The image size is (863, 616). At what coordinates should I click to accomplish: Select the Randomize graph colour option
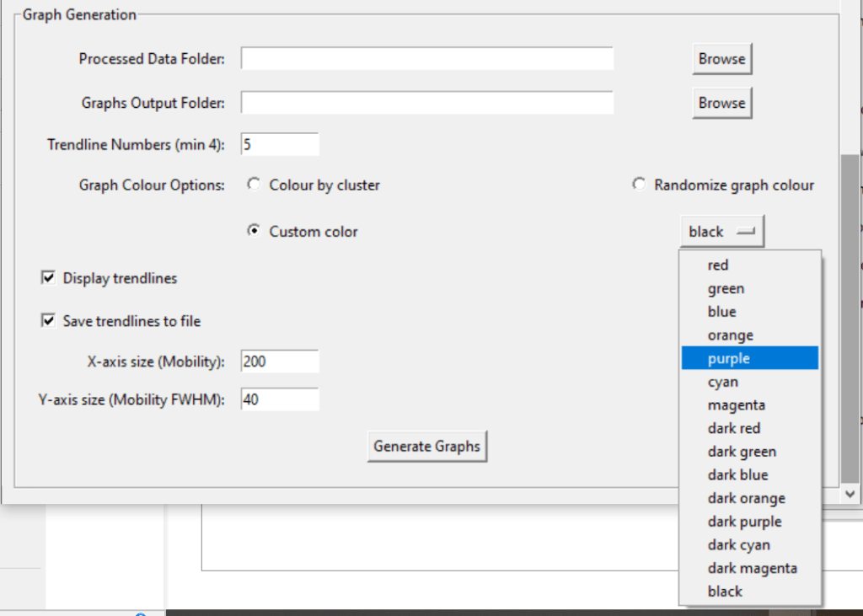coord(639,185)
